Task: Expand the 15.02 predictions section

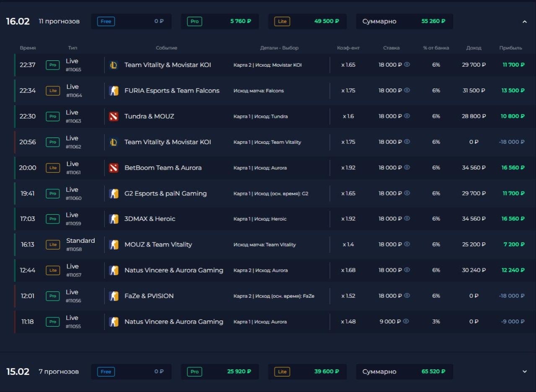Action: tap(524, 371)
